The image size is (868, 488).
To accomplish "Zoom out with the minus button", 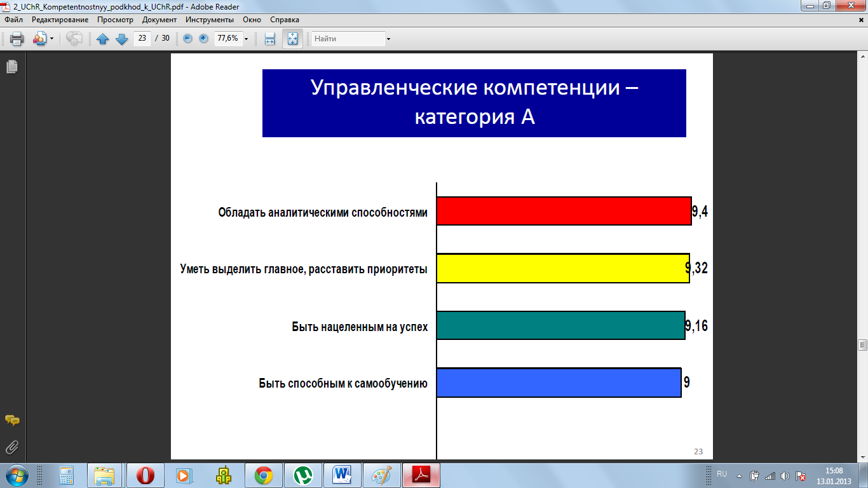I will coord(187,39).
